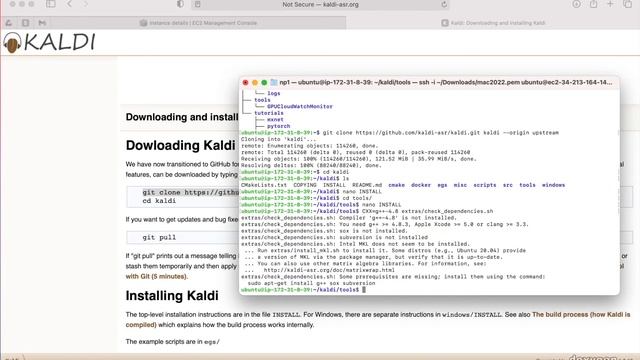Image resolution: width=640 pixels, height=360 pixels.
Task: Reload the kaldi-asr.org page
Action: pos(444,4)
